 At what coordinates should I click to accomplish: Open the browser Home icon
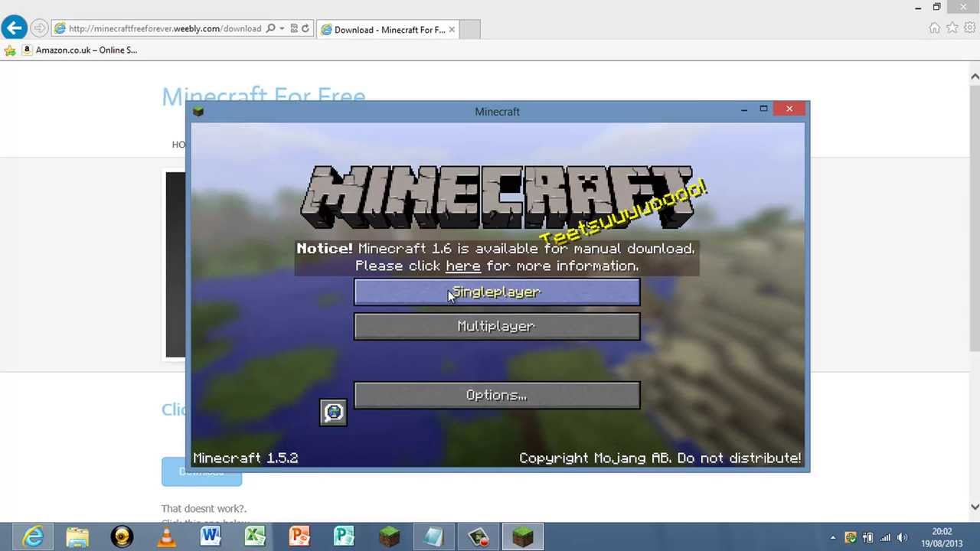(934, 28)
